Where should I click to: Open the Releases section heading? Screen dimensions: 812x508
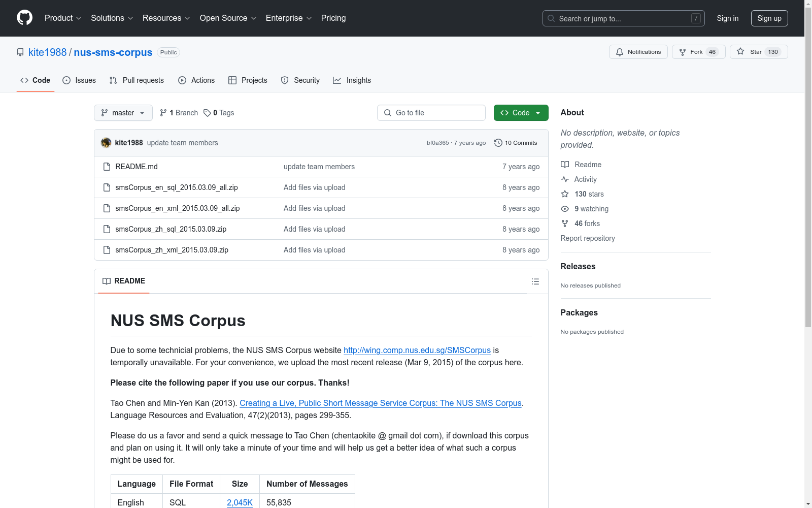click(578, 266)
